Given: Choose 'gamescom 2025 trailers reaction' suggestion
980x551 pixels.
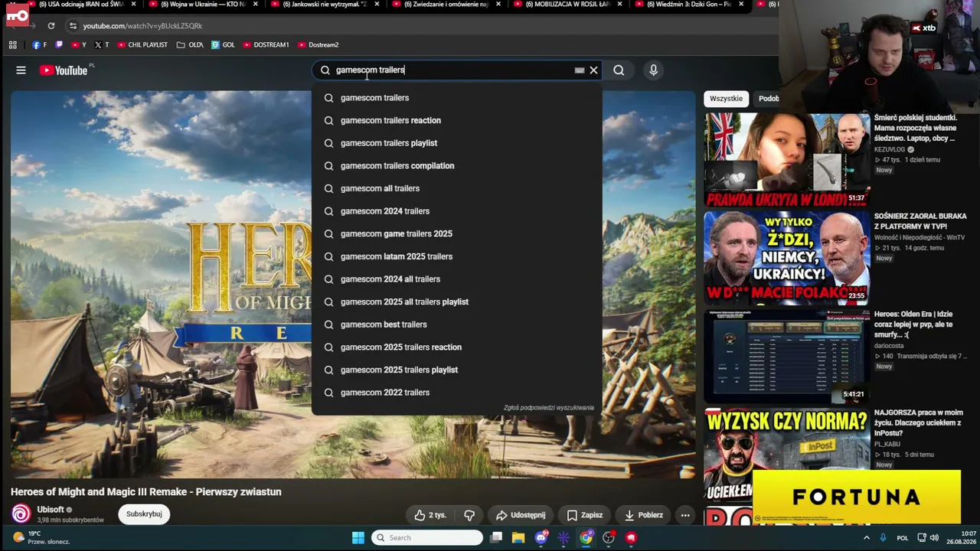Looking at the screenshot, I should pos(457,347).
